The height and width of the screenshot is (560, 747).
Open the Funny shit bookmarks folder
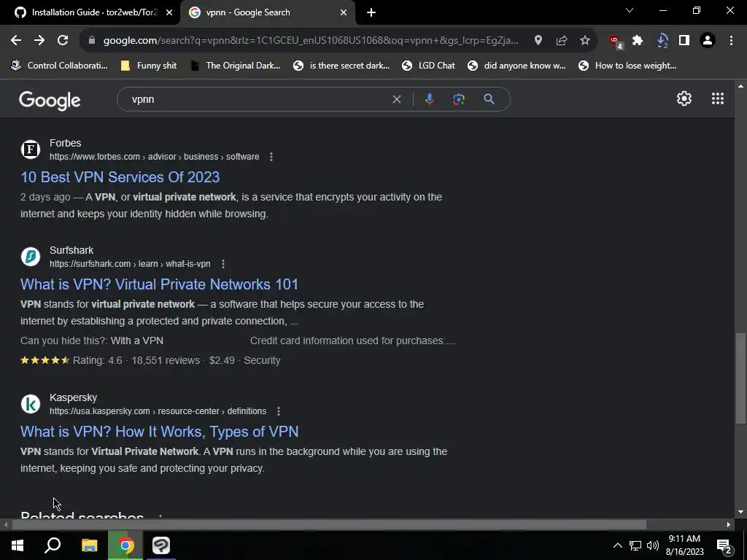(x=149, y=66)
